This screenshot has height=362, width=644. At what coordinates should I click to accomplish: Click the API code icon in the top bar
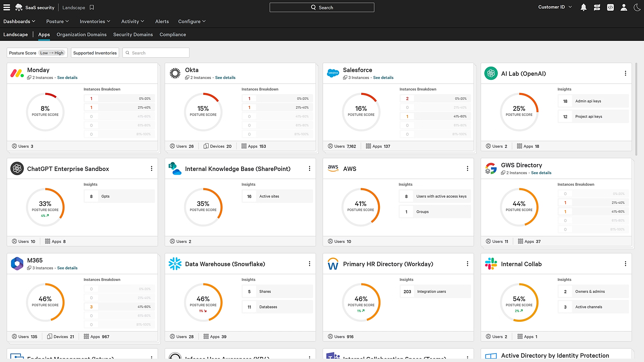point(610,7)
